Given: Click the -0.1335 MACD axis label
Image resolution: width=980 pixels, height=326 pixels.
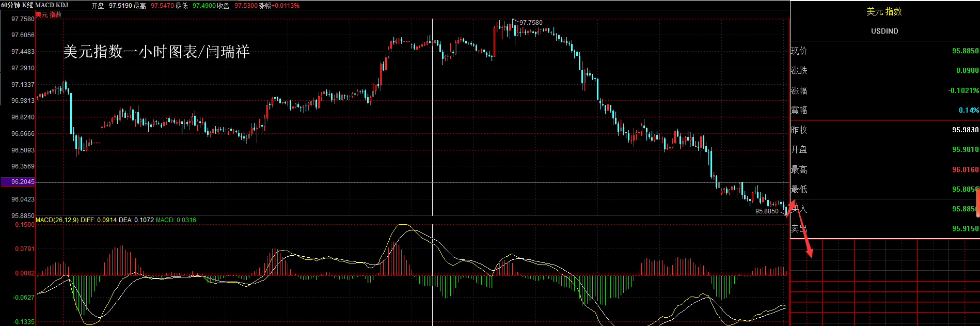Looking at the screenshot, I should [x=24, y=322].
